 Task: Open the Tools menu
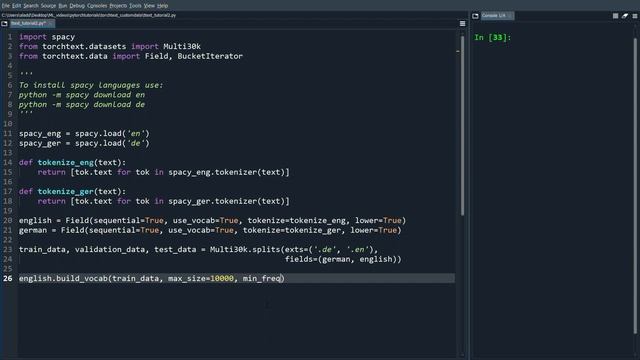coord(135,6)
